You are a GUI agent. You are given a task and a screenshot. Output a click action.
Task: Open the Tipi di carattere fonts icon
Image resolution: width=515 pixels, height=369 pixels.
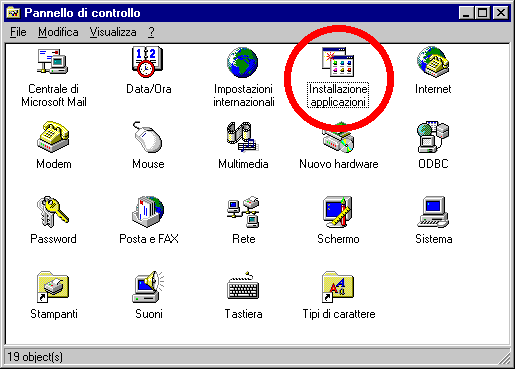tap(338, 287)
